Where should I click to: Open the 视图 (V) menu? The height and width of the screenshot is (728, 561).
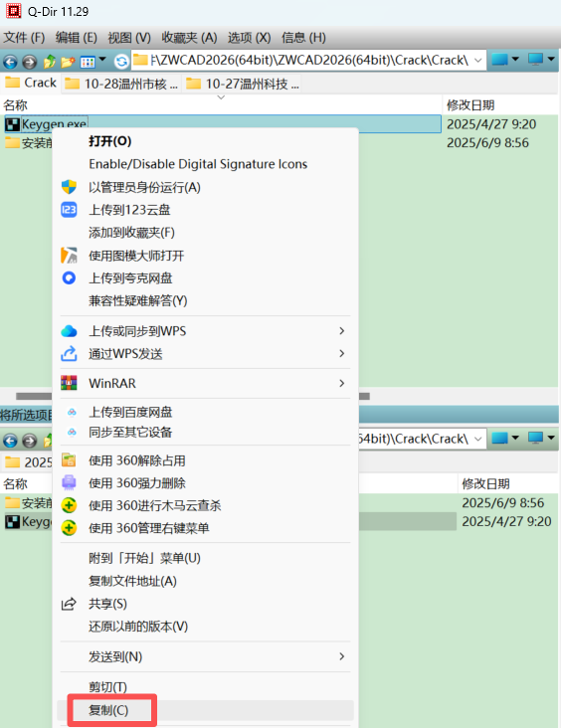(x=129, y=38)
